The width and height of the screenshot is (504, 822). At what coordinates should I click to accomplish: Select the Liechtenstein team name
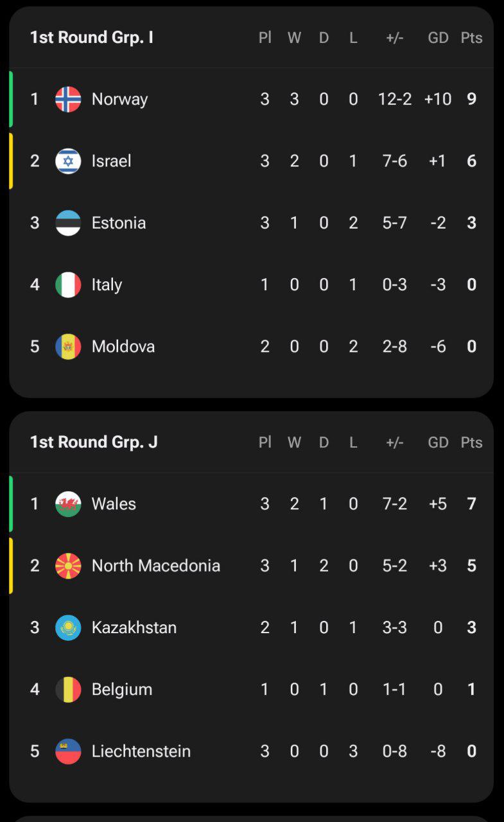(141, 751)
